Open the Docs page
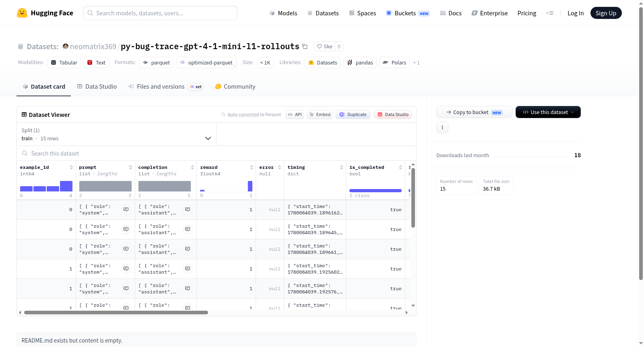The image size is (644, 347). [451, 13]
